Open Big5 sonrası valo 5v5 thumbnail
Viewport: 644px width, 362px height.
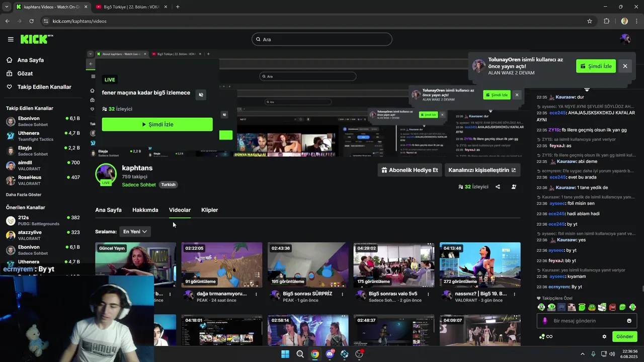pos(393,265)
